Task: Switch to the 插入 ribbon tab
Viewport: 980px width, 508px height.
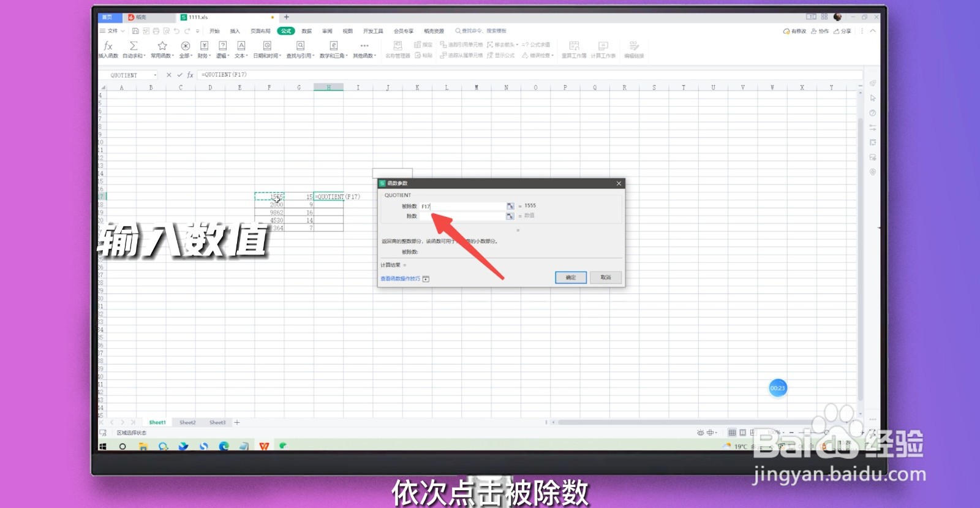Action: point(235,31)
